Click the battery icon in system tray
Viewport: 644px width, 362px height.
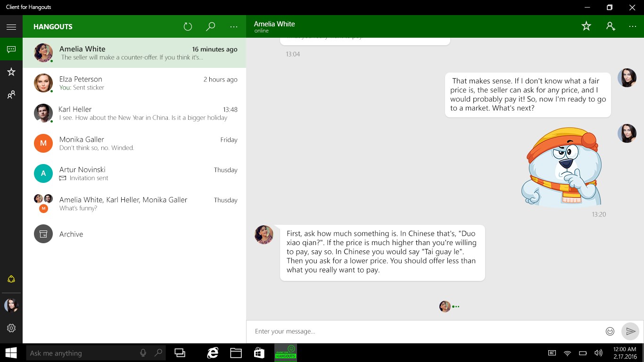583,353
